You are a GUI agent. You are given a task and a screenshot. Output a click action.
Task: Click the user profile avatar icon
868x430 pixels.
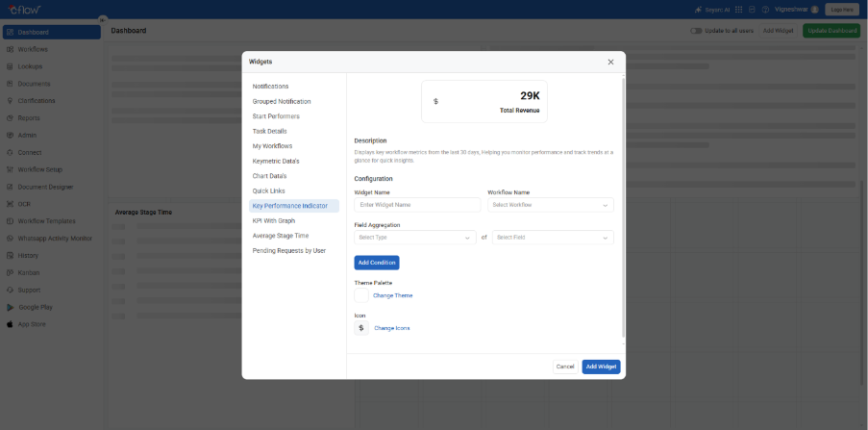(815, 9)
